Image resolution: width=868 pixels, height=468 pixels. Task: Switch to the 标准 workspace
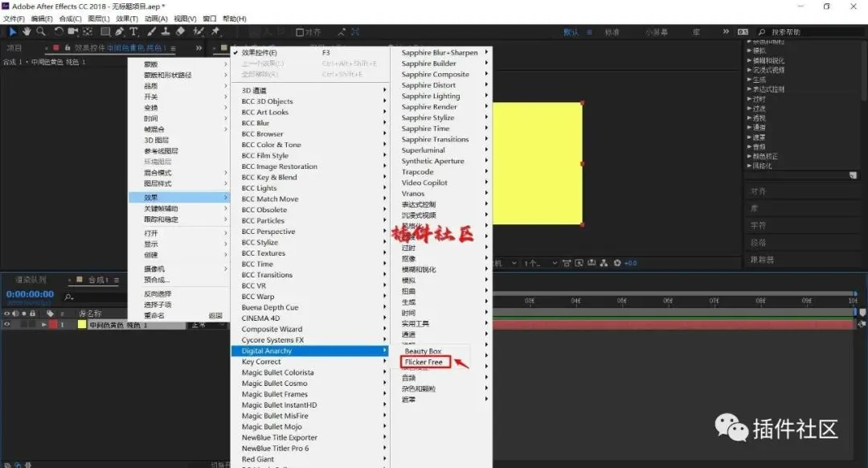click(x=612, y=32)
